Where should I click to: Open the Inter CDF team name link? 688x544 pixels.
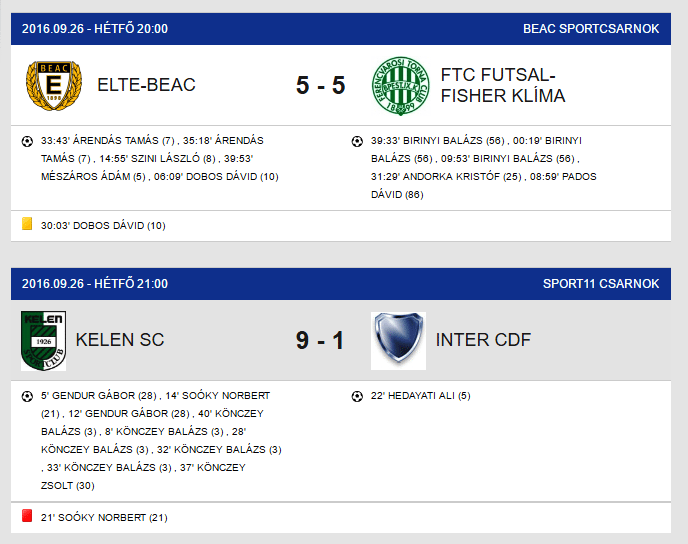coord(483,340)
